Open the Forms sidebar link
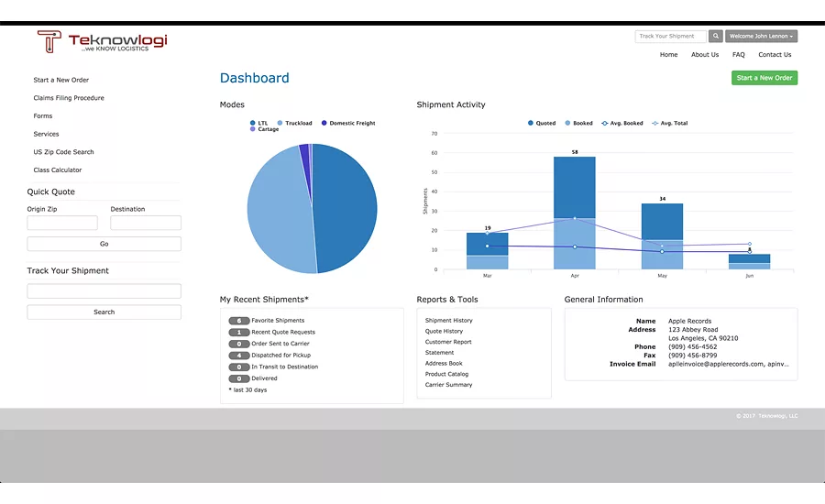This screenshot has height=504, width=825. coord(42,115)
